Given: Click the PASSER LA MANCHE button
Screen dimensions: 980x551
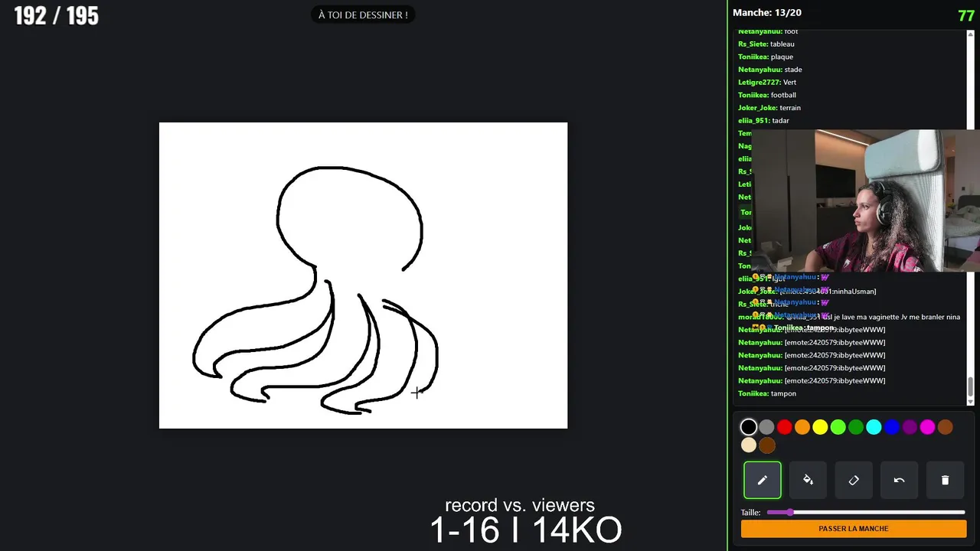Looking at the screenshot, I should 854,529.
